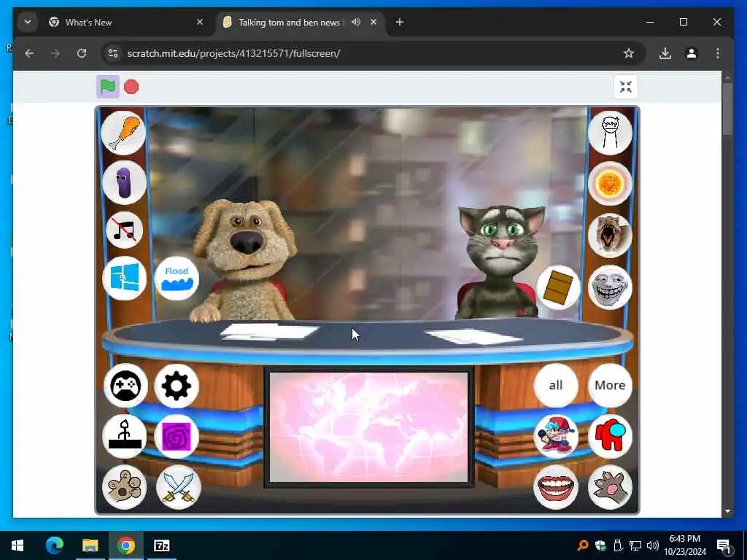Open the 'More' button
This screenshot has width=747, height=560.
[x=611, y=385]
